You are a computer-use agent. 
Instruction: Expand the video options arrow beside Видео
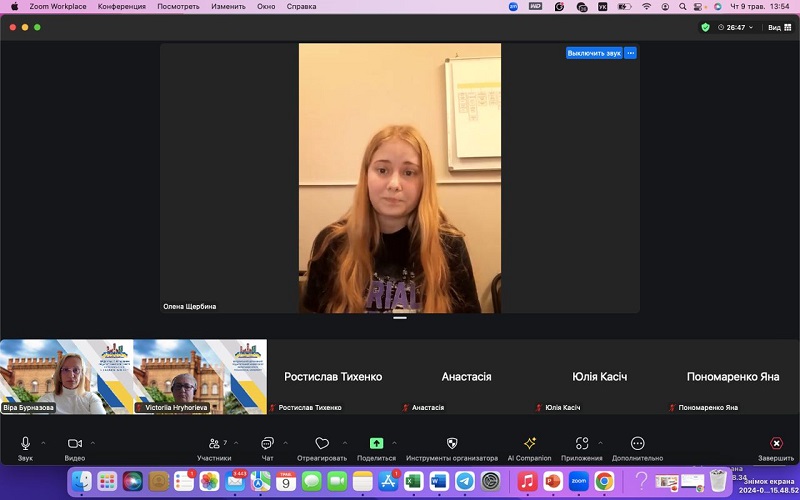[x=93, y=442]
